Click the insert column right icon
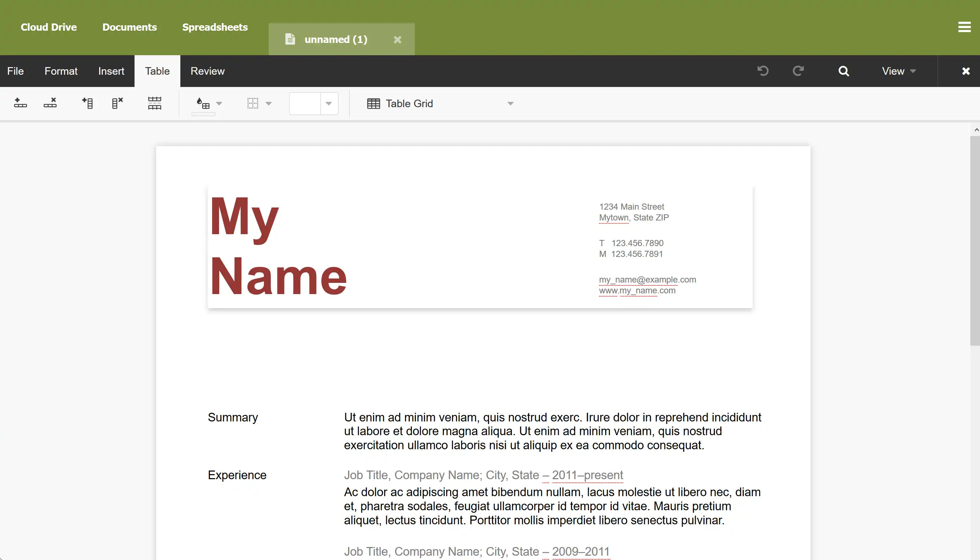Image resolution: width=980 pixels, height=560 pixels. (87, 104)
